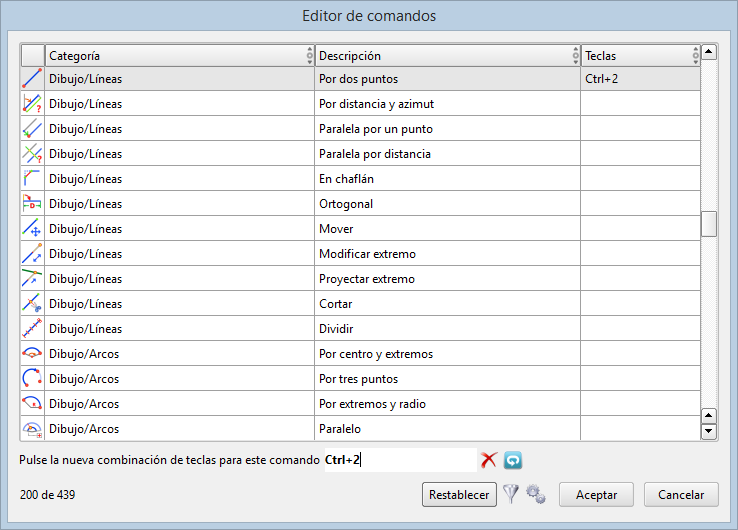Screen dimensions: 738x530
Task: Click the Cancelar button
Action: pos(681,495)
